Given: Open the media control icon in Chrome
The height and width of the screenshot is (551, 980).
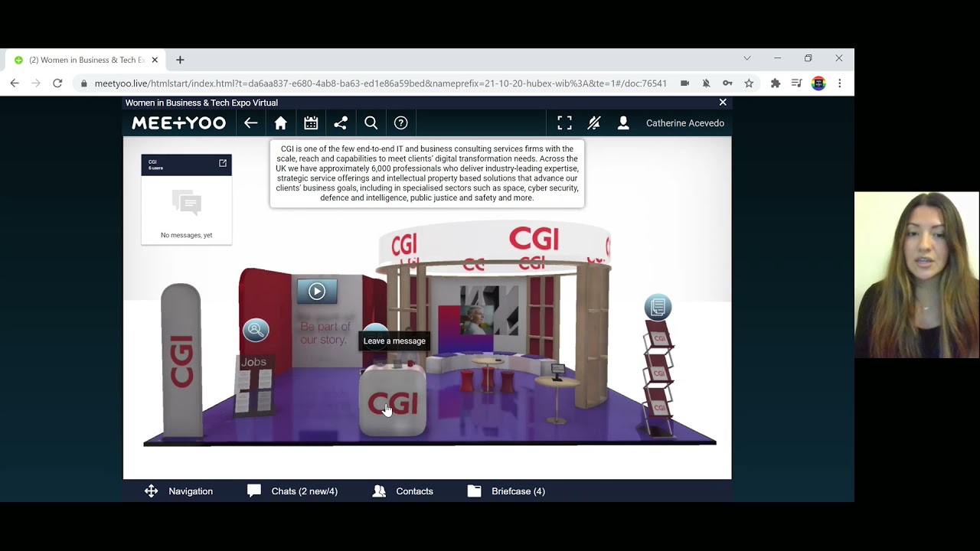Looking at the screenshot, I should [x=797, y=83].
